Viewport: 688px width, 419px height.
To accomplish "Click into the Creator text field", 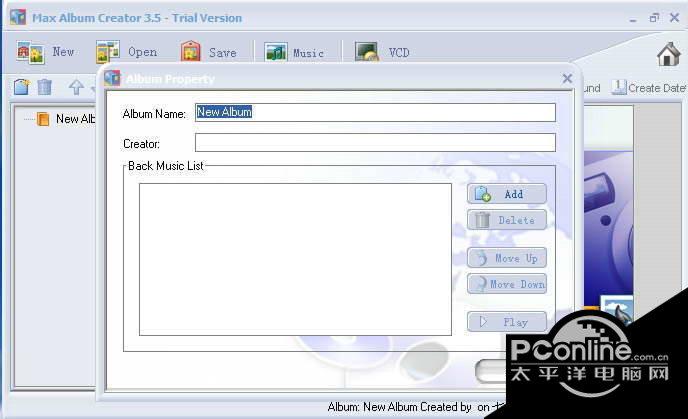I will (375, 143).
